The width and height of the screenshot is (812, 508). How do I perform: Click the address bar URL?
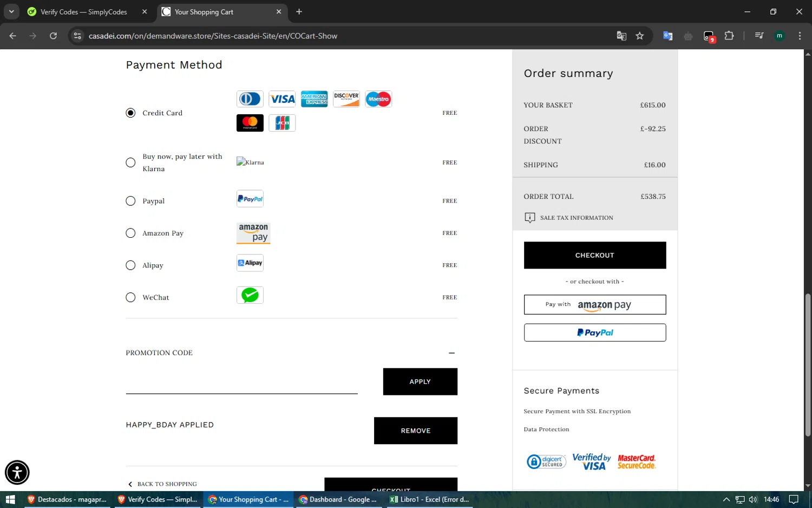(213, 36)
